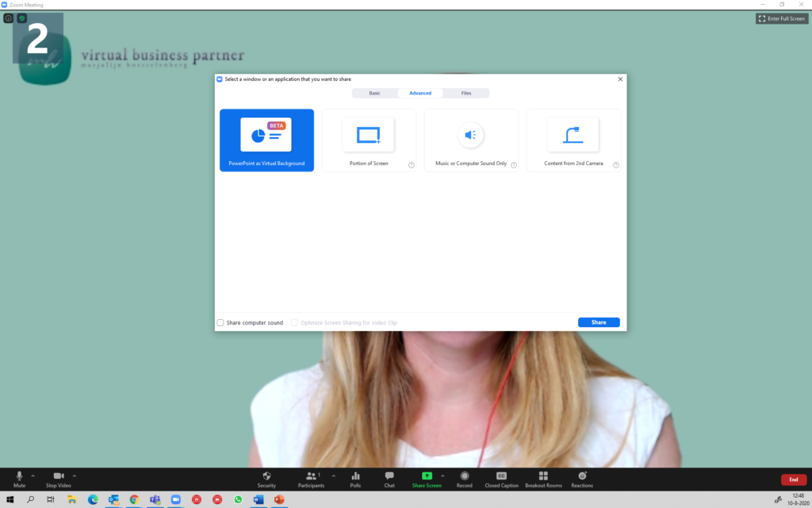Switch to the Files sharing tab
812x508 pixels.
(466, 94)
